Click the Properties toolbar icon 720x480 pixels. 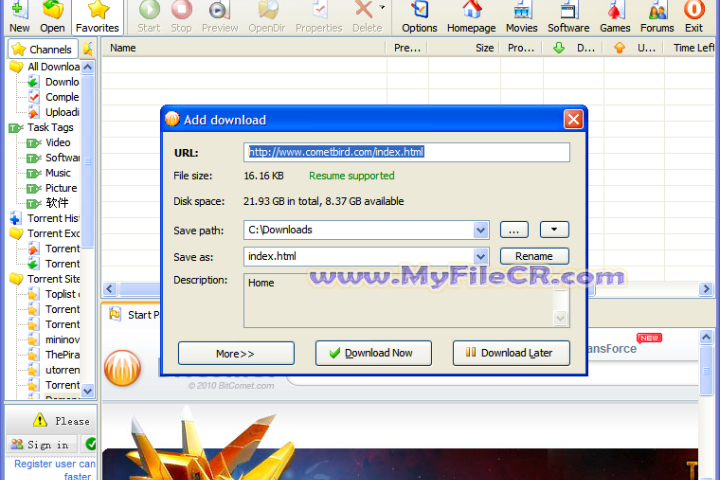pyautogui.click(x=319, y=17)
